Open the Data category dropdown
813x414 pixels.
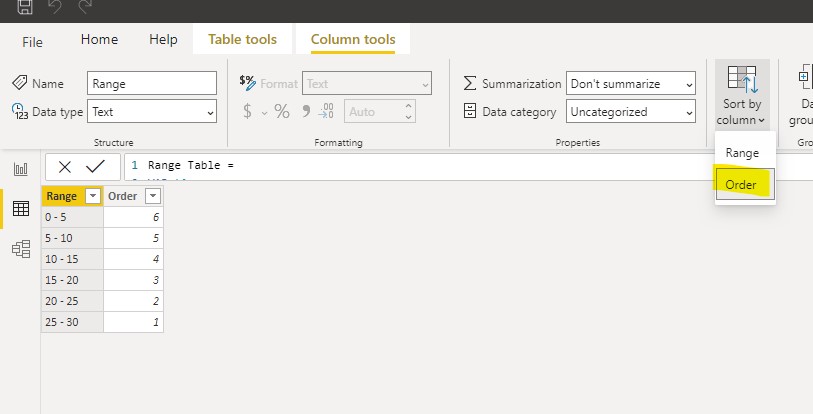coord(630,112)
